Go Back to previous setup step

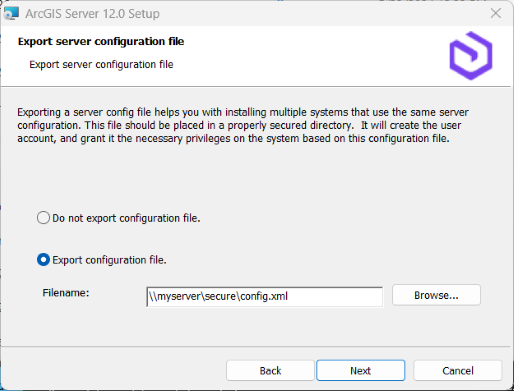point(270,370)
